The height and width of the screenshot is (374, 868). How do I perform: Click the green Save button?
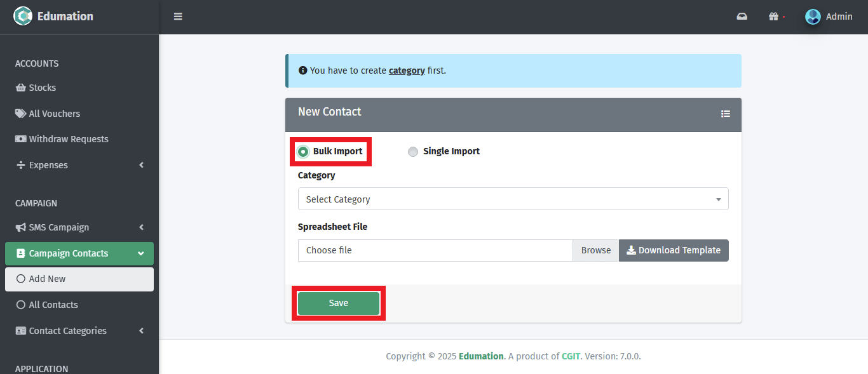tap(338, 304)
